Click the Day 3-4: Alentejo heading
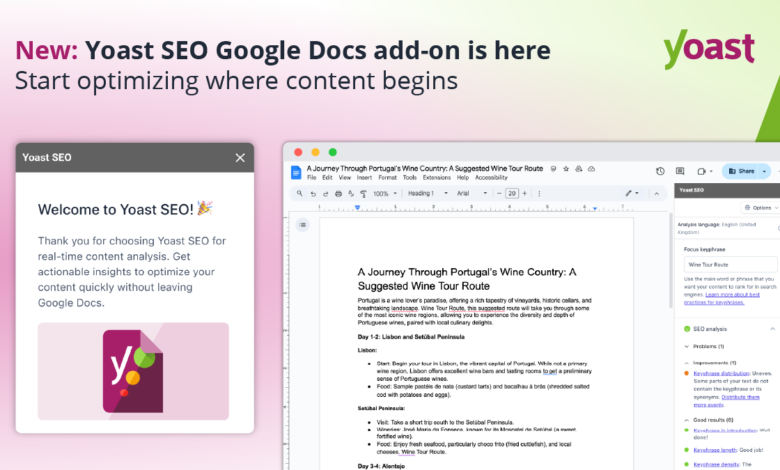This screenshot has width=780, height=470. click(381, 466)
